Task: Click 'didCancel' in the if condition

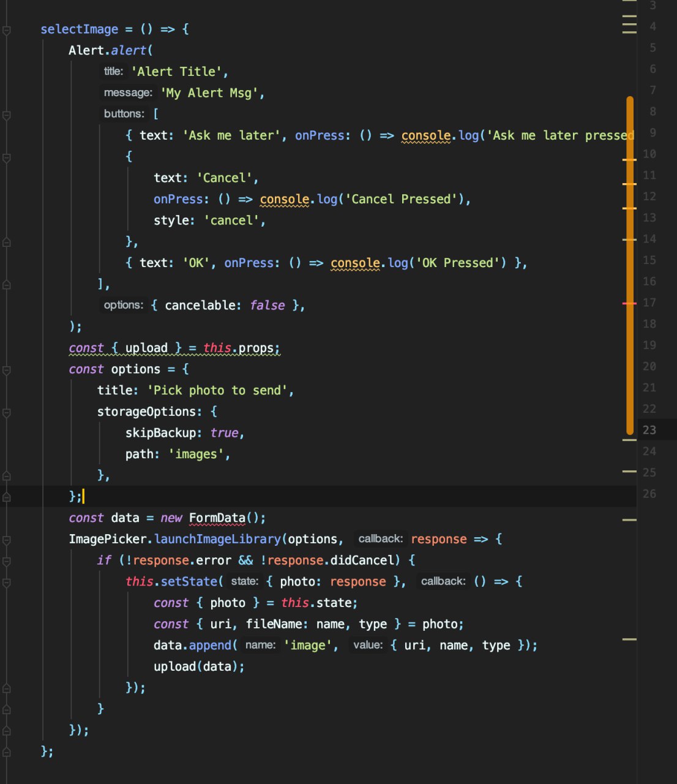Action: click(x=362, y=560)
